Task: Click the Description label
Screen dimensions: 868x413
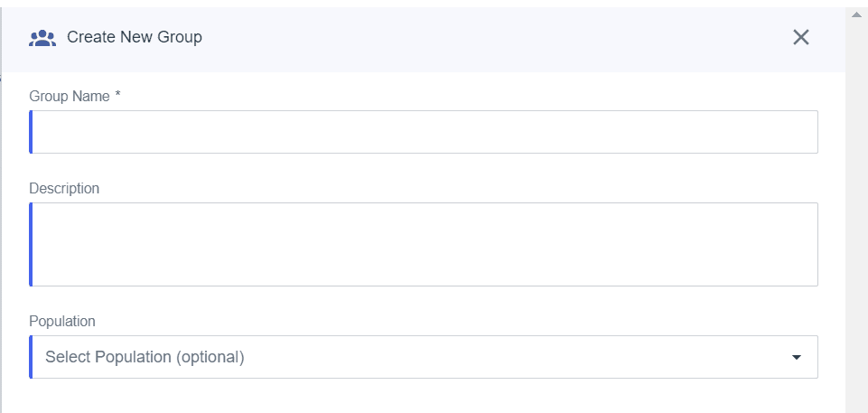Action: pos(64,188)
